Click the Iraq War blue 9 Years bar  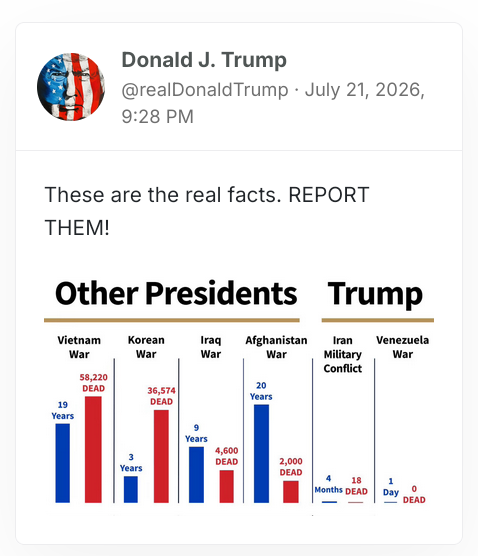coord(196,475)
